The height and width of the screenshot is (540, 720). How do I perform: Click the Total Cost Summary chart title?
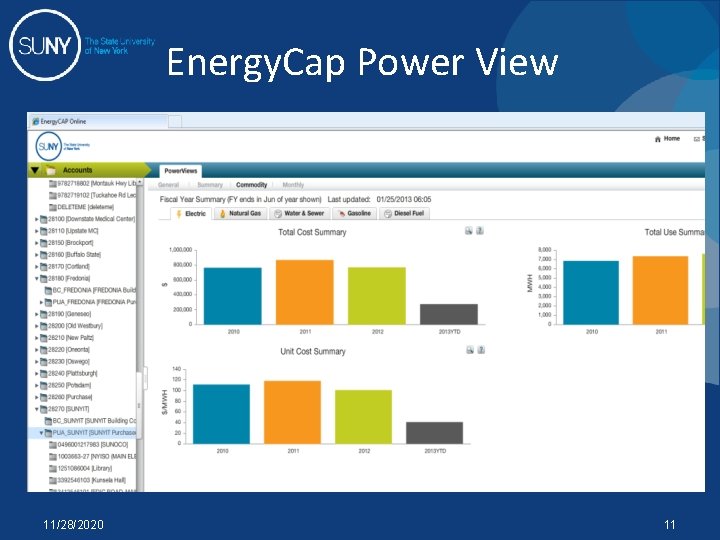point(312,232)
